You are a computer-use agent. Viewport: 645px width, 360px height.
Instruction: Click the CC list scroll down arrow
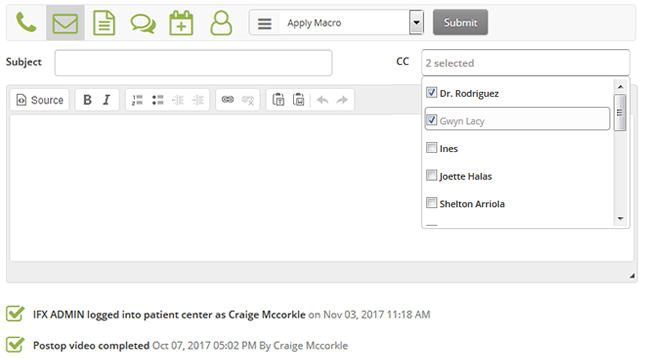tap(620, 218)
